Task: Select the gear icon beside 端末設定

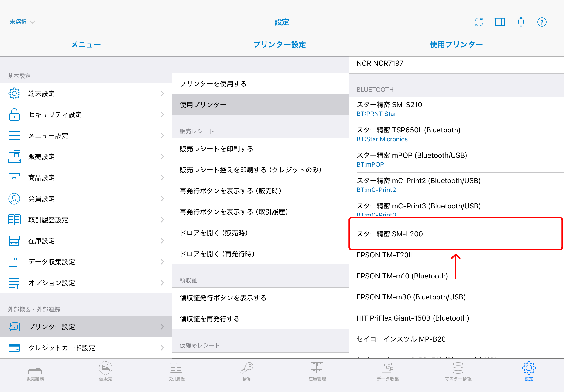Action: pyautogui.click(x=14, y=94)
